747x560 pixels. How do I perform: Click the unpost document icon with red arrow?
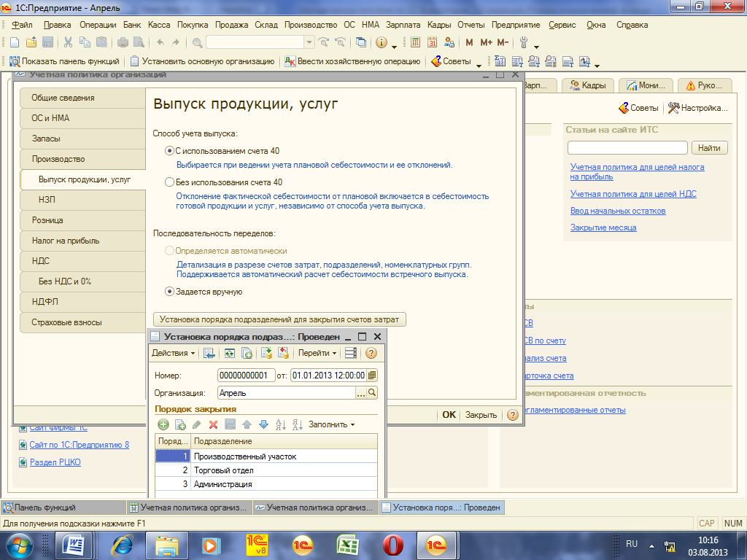click(283, 353)
